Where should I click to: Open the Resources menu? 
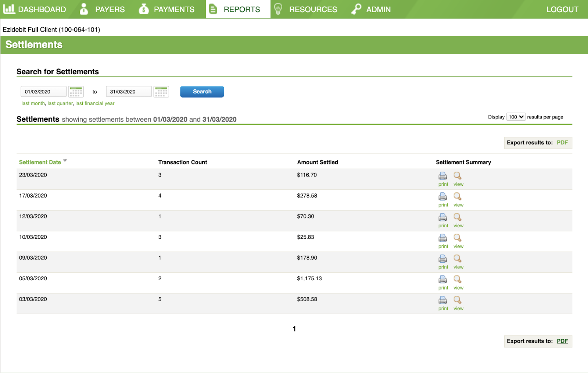pyautogui.click(x=306, y=9)
